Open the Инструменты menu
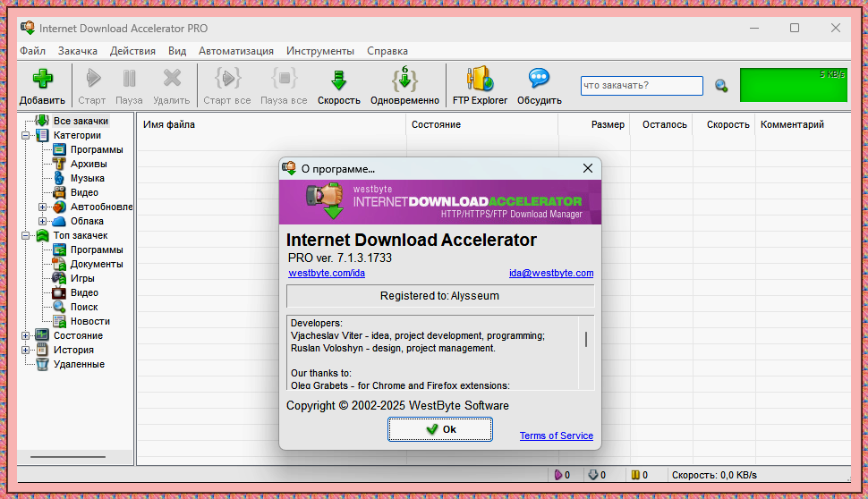Viewport: 868px width, 499px height. pos(320,51)
